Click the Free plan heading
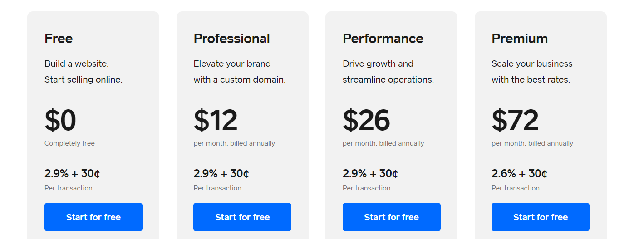Image resolution: width=644 pixels, height=239 pixels. pyautogui.click(x=59, y=39)
